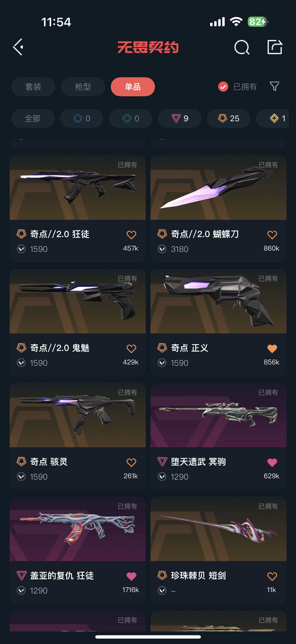Switch to the 套装 tab
The image size is (296, 644).
tap(33, 87)
